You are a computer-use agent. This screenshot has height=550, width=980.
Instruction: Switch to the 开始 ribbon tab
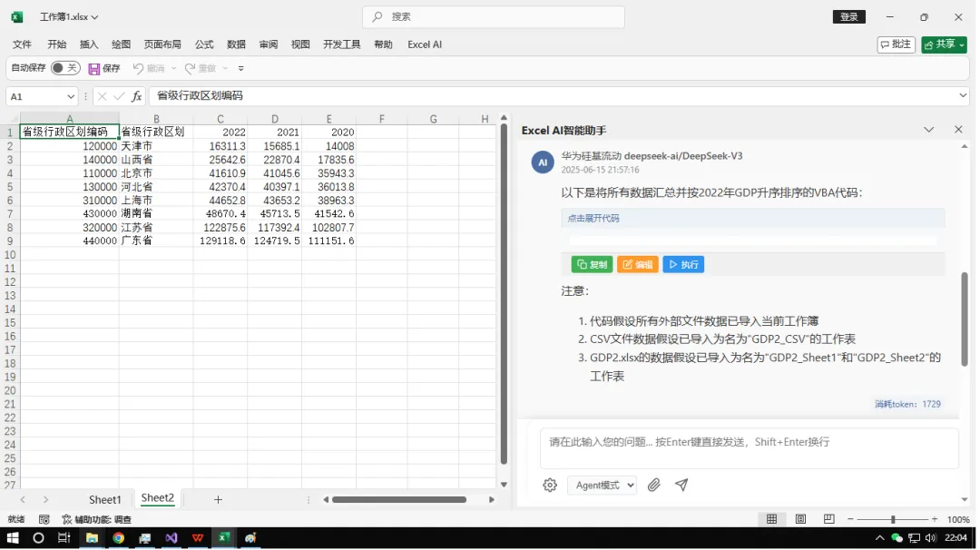point(57,44)
